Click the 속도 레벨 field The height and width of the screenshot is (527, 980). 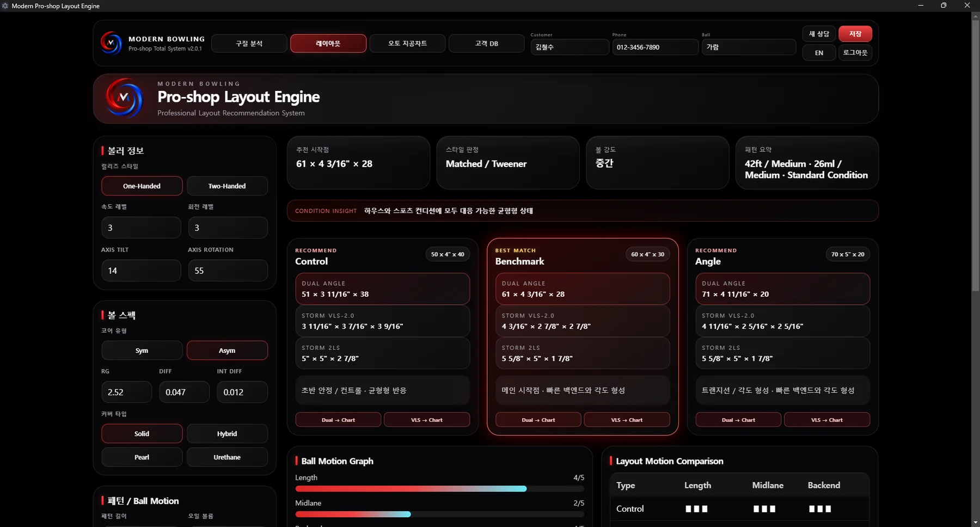(x=141, y=228)
